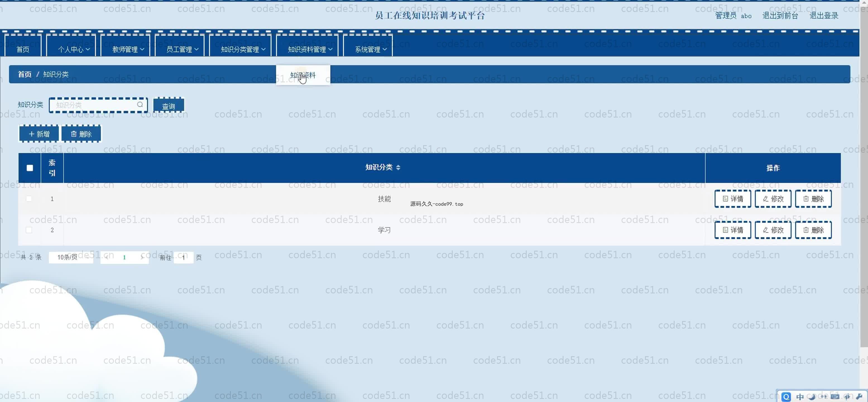Select all rows with header checkbox

(x=30, y=168)
